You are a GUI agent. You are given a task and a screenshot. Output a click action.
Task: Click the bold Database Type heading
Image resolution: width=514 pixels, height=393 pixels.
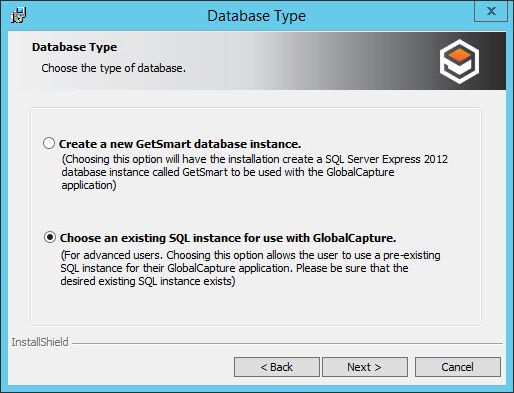pos(74,47)
